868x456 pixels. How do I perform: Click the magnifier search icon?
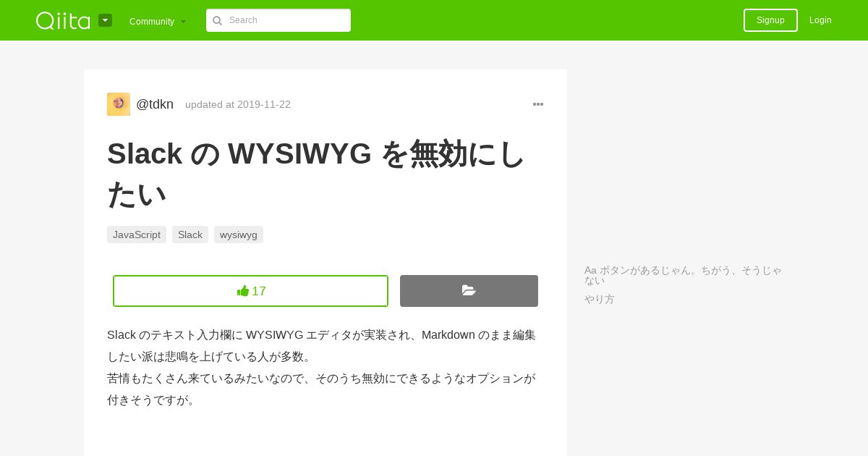tap(217, 20)
